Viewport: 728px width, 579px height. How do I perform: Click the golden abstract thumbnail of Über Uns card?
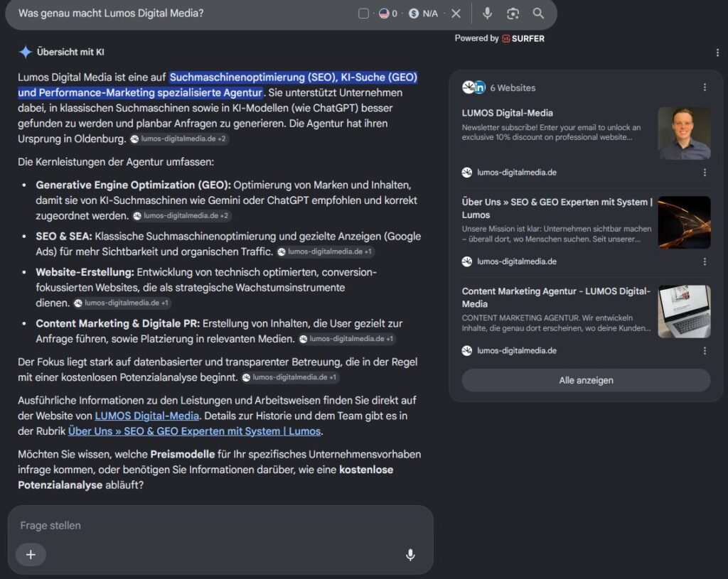pyautogui.click(x=685, y=222)
